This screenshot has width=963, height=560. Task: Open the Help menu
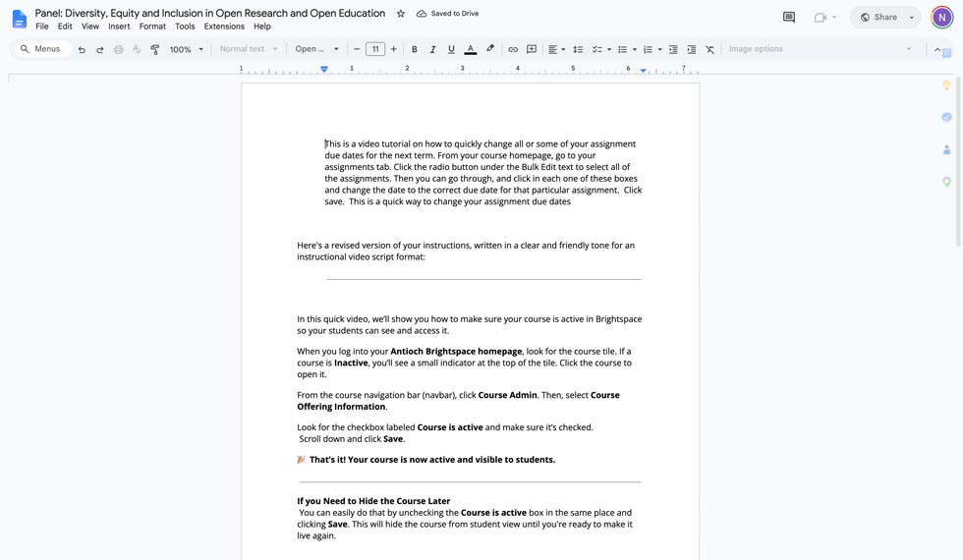[x=262, y=27]
